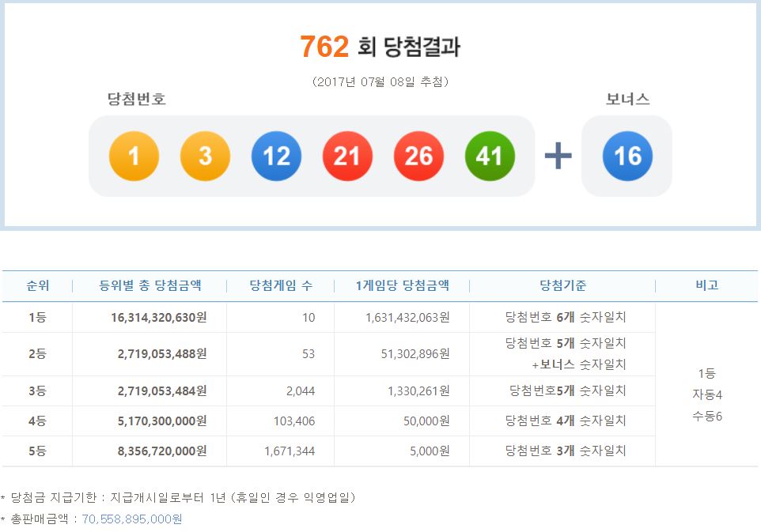
Task: Click the 당첨기준 column header
Action: [x=562, y=285]
